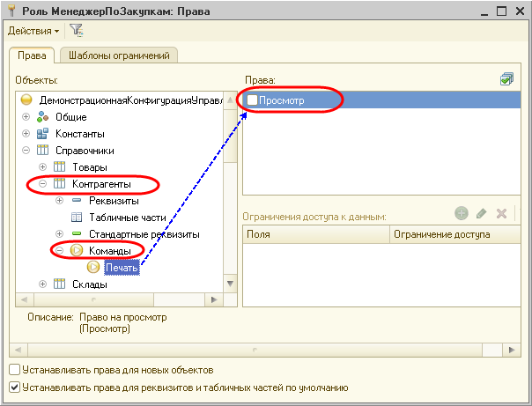Image resolution: width=532 pixels, height=406 pixels.
Task: Switch to Шаблоны ограничений tab
Action: [x=120, y=55]
